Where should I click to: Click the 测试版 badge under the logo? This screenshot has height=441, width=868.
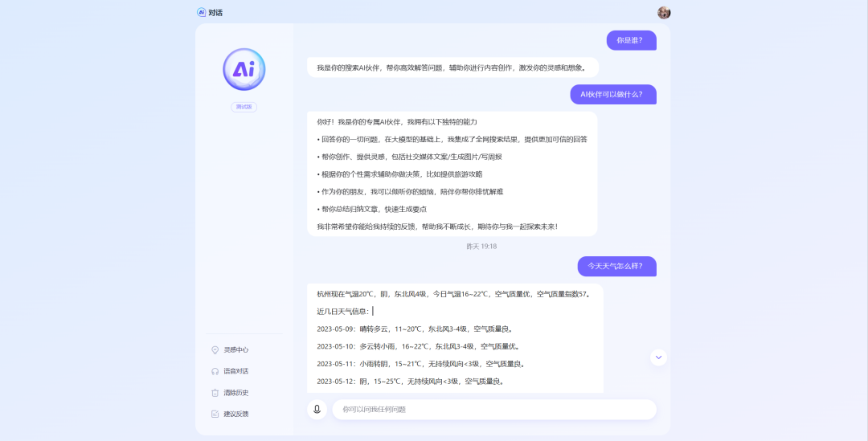(244, 107)
